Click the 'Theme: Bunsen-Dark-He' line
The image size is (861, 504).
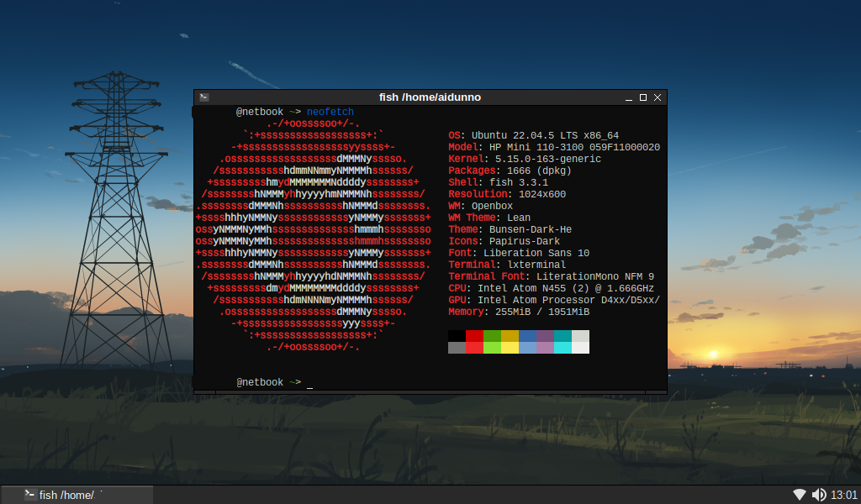(x=510, y=230)
